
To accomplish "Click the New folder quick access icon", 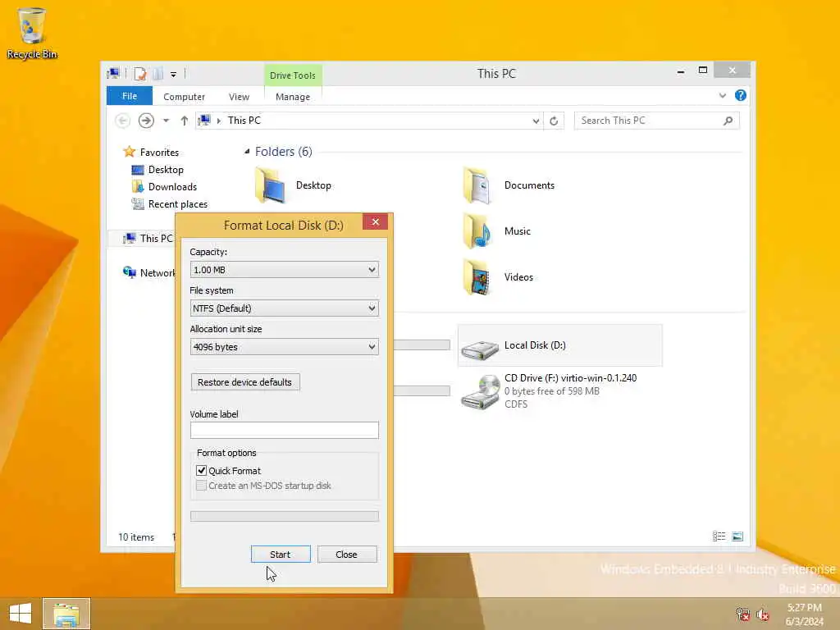I will pyautogui.click(x=157, y=74).
